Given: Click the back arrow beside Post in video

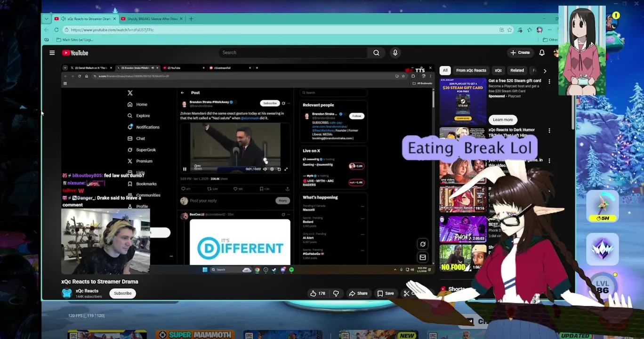Looking at the screenshot, I should [x=182, y=93].
